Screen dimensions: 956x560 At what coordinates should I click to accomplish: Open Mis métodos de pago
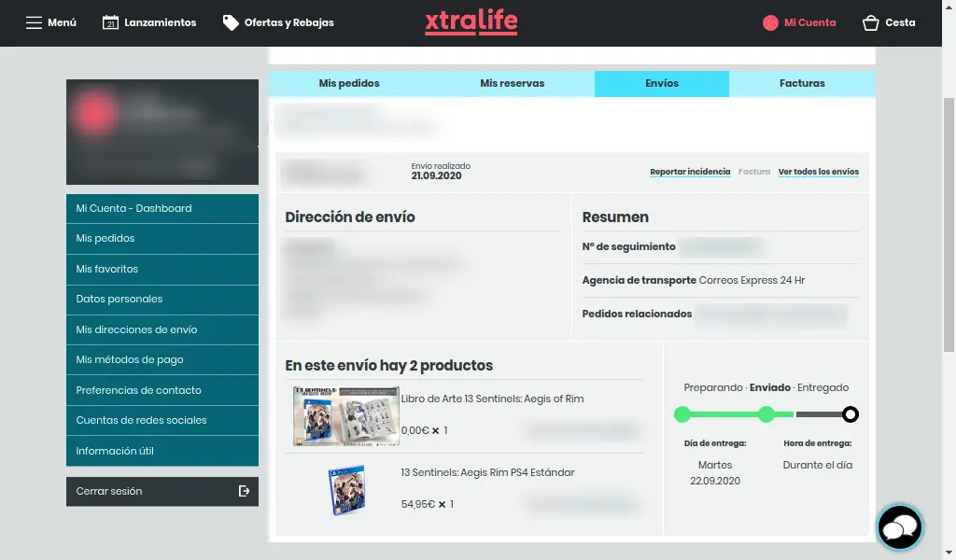pyautogui.click(x=162, y=359)
